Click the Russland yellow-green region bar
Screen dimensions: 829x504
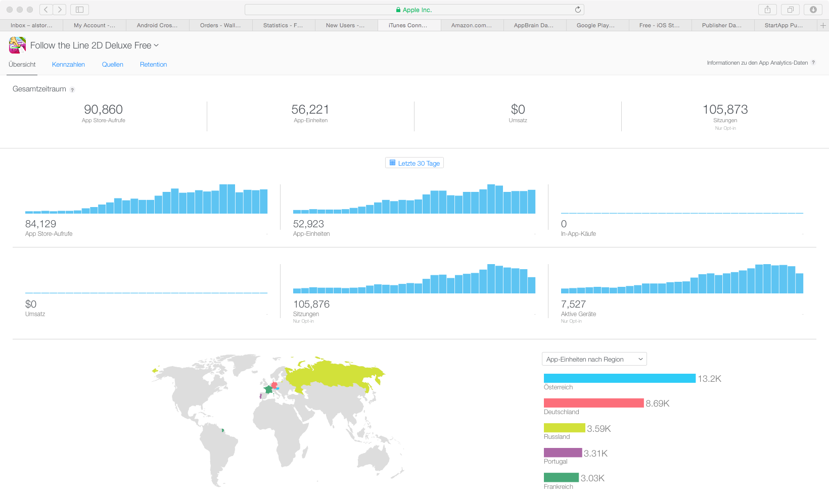pos(565,428)
